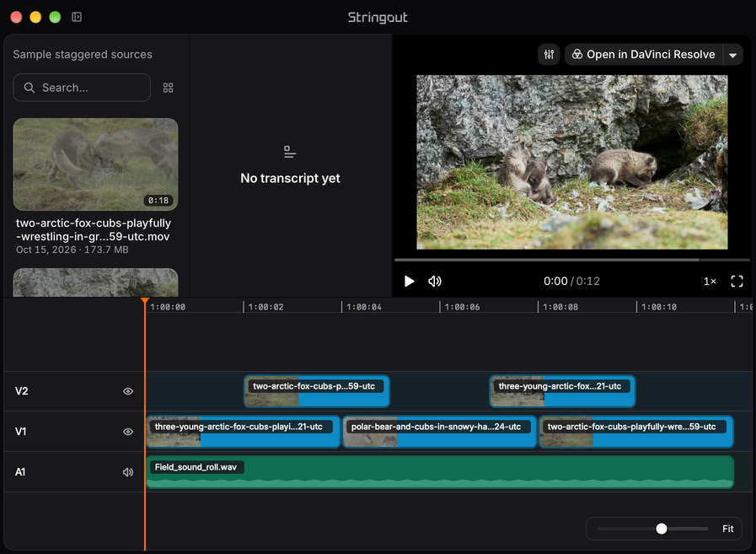Change playback speed 1× setting

tap(710, 282)
